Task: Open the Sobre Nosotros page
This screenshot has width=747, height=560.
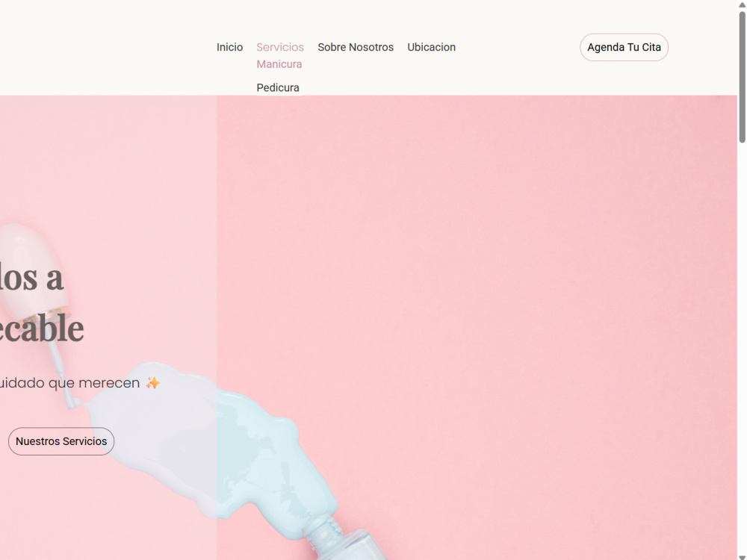Action: tap(356, 47)
